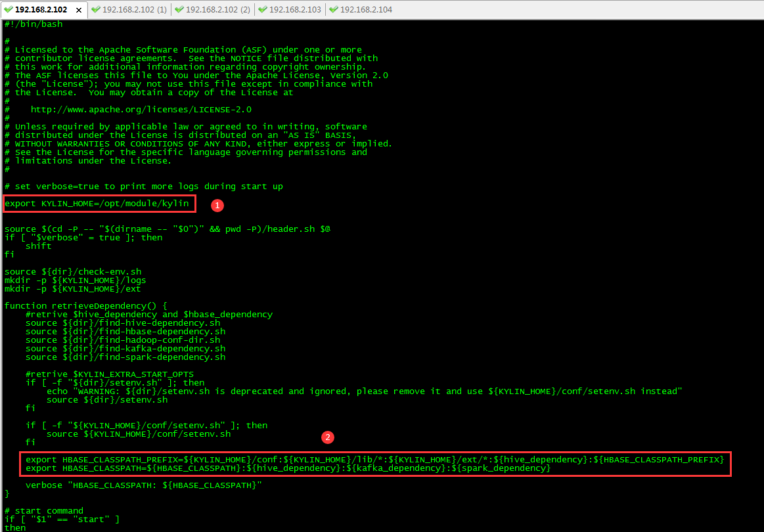Click the 'export HBASE_CLASSPATH_PREFIX=' line

pos(374,459)
